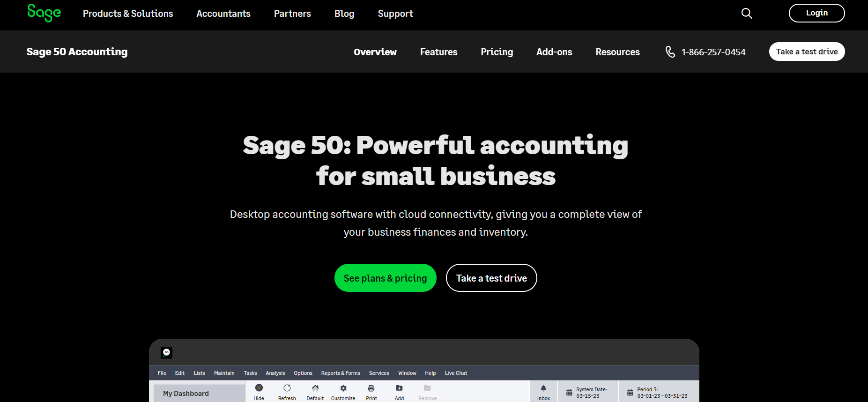Click the grayed Remove icon
Viewport: 868px width, 402px height.
(427, 388)
